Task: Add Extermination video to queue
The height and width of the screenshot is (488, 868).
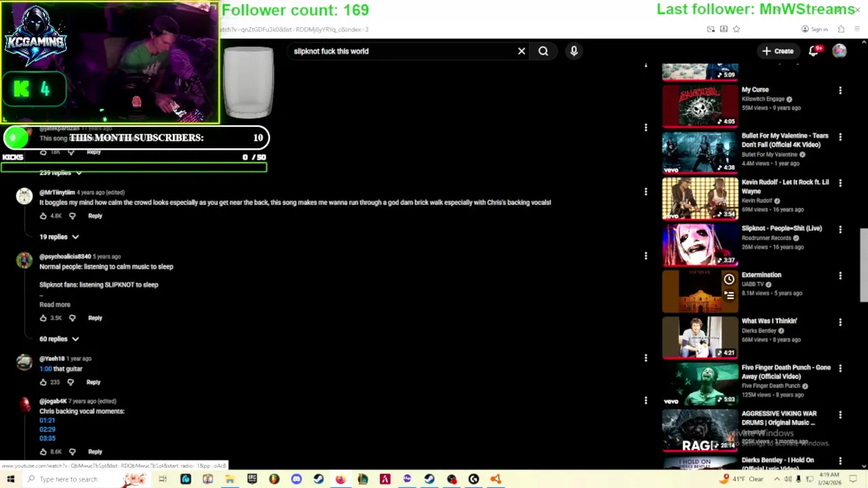Action: 729,295
